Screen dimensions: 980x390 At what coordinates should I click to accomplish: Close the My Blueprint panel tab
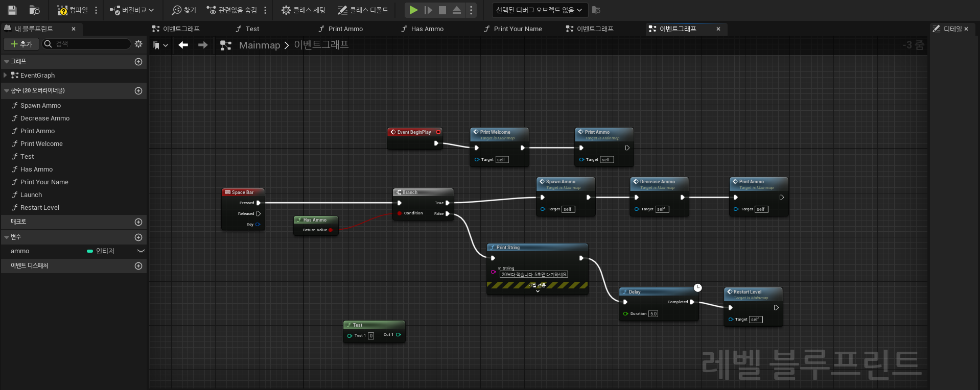pyautogui.click(x=74, y=29)
